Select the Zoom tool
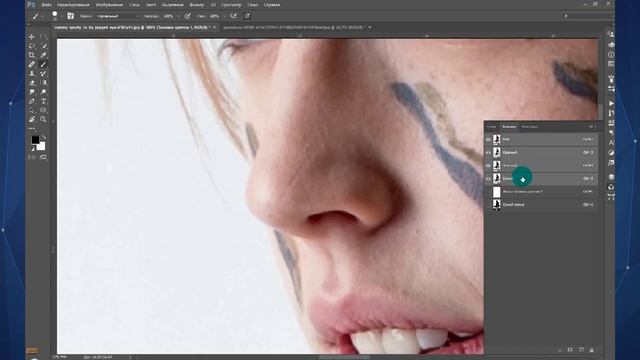Image resolution: width=640 pixels, height=360 pixels. point(43,120)
